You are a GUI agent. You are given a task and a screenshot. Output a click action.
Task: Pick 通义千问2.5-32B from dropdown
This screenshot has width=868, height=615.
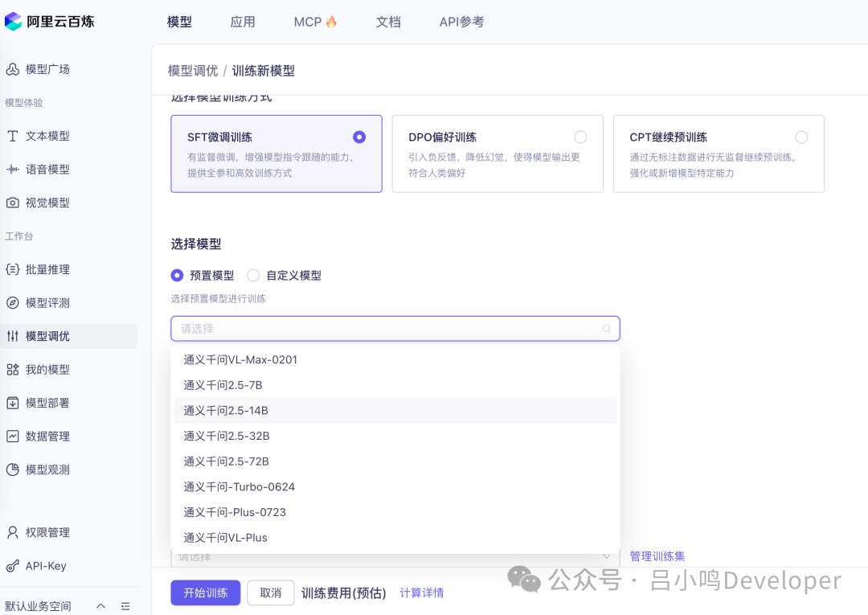395,437
